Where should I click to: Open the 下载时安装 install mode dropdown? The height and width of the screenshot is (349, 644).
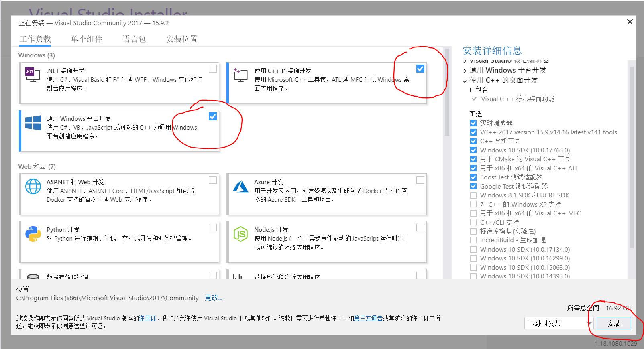point(558,323)
